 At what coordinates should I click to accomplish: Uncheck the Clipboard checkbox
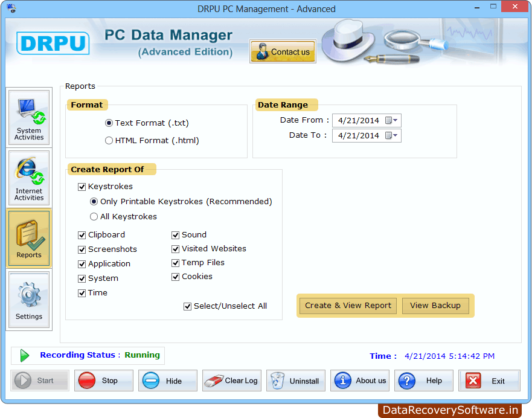pos(82,235)
